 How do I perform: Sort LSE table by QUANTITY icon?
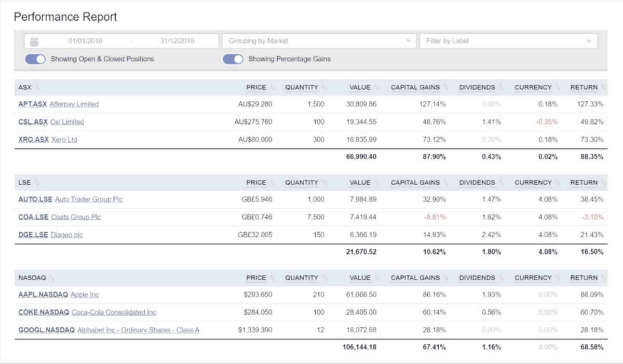pos(324,183)
